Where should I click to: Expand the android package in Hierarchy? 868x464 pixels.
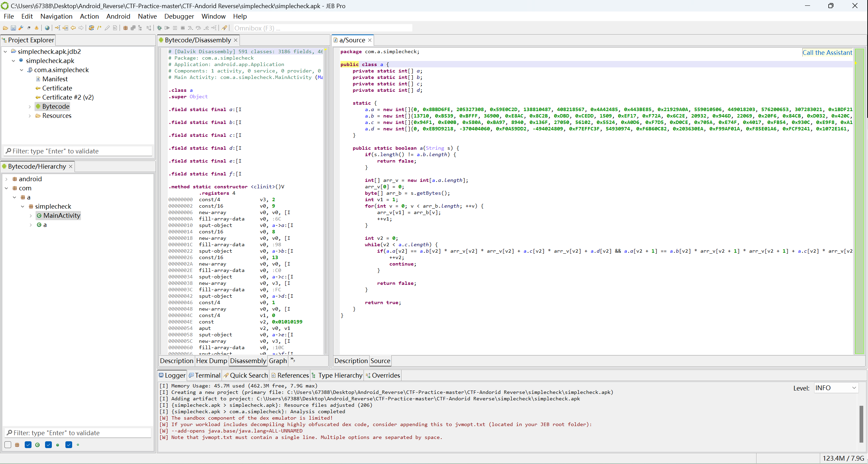click(6, 179)
